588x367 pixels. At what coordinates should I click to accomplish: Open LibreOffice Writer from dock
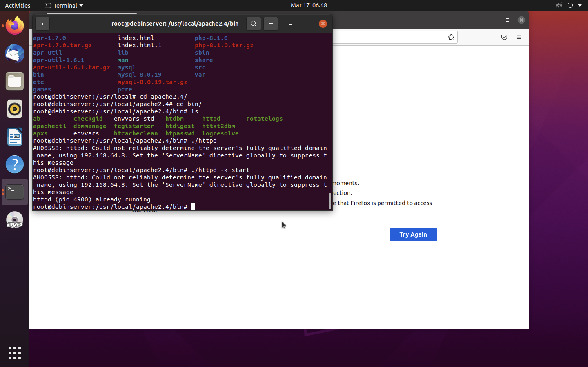tap(14, 137)
